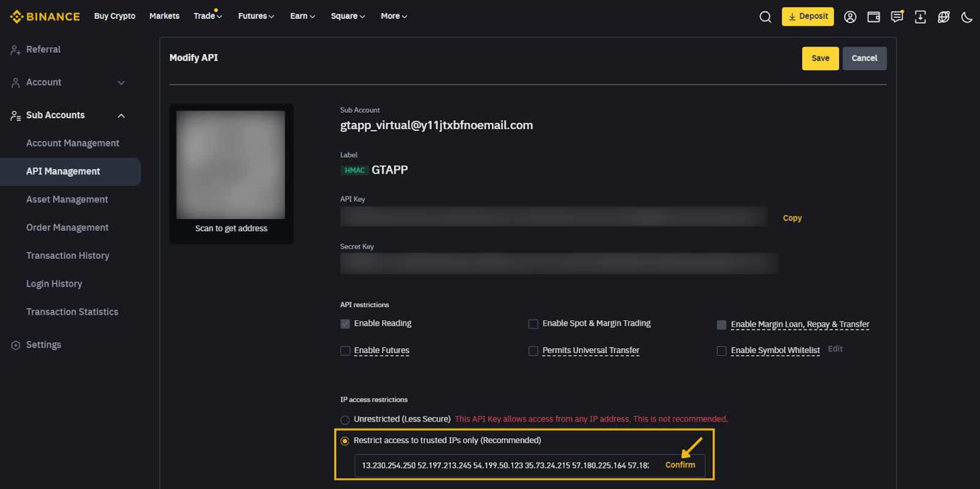Open the chat messages icon

[x=897, y=17]
